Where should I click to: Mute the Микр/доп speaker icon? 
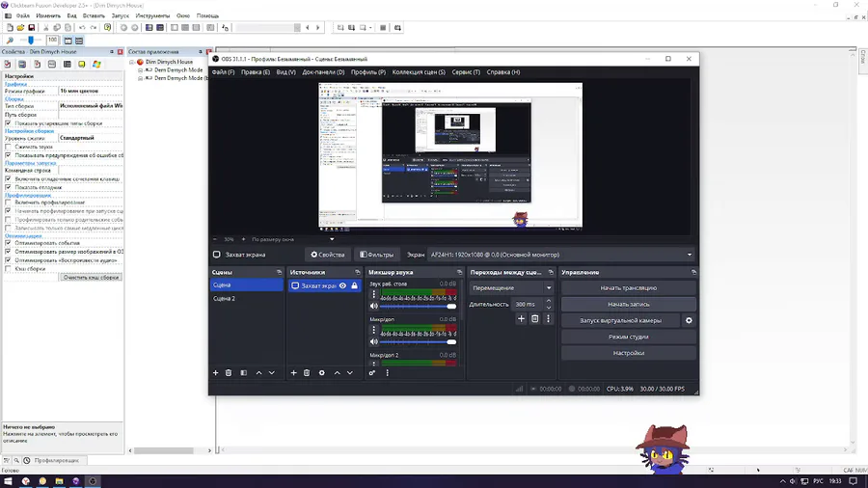pos(373,341)
